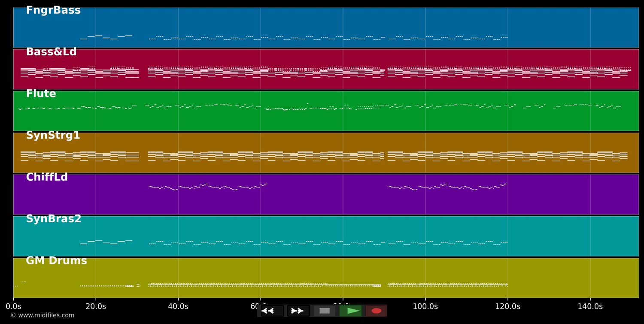Jump to the 40.0s time marker

pyautogui.click(x=178, y=306)
